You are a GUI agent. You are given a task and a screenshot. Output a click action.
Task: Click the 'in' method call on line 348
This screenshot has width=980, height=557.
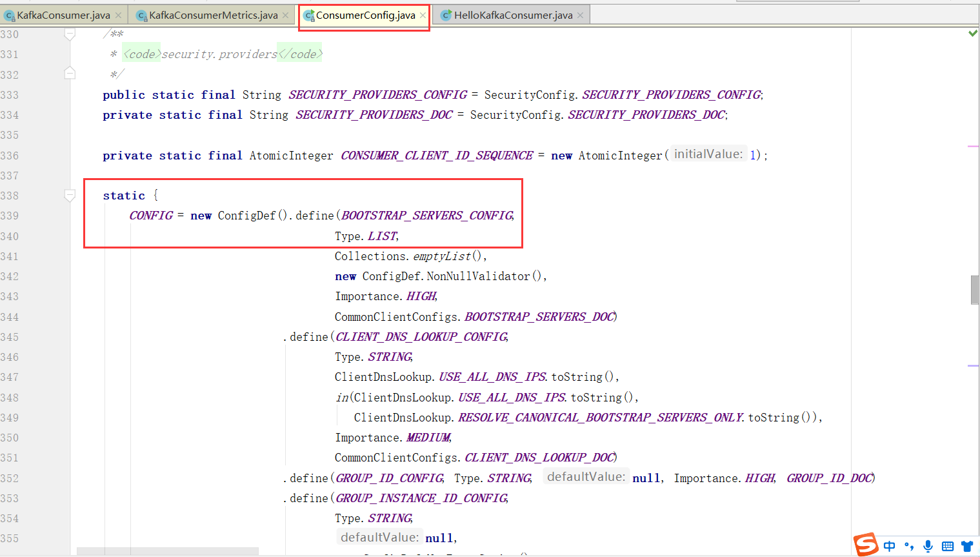click(x=341, y=398)
